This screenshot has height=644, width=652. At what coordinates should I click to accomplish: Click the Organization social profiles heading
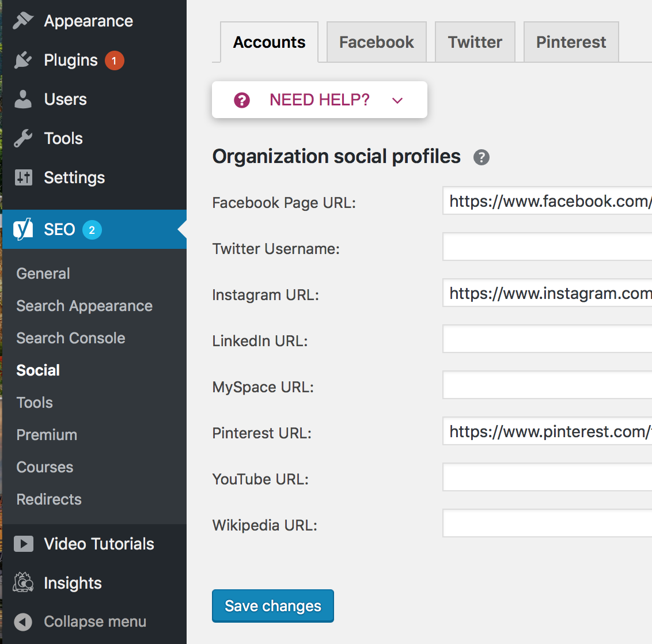(x=336, y=157)
